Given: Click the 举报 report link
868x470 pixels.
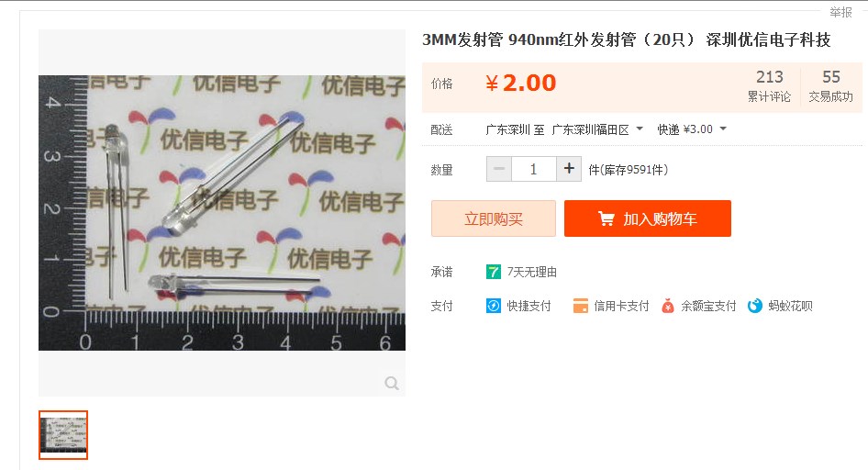Looking at the screenshot, I should coord(840,12).
